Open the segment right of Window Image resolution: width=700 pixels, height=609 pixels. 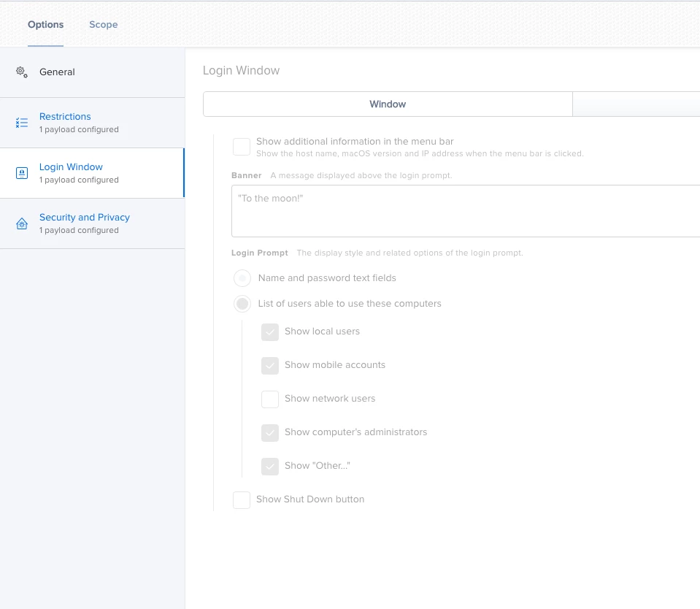pos(636,104)
